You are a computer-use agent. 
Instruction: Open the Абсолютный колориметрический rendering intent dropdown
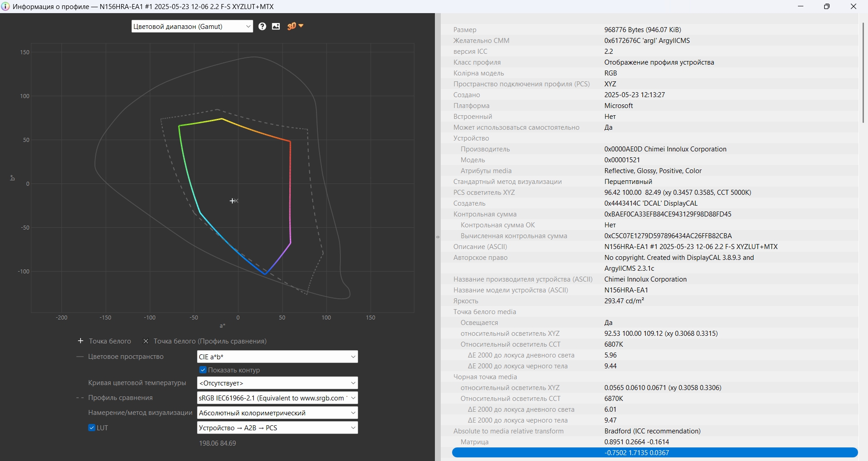[x=277, y=413]
